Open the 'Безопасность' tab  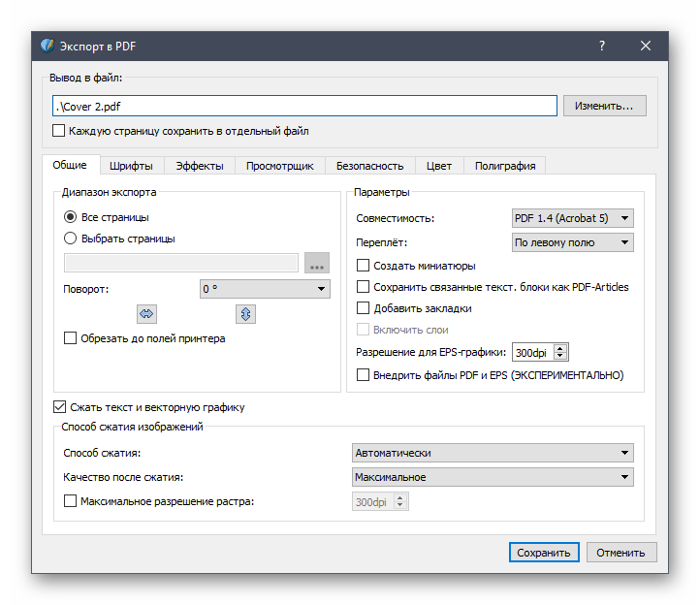coord(369,166)
